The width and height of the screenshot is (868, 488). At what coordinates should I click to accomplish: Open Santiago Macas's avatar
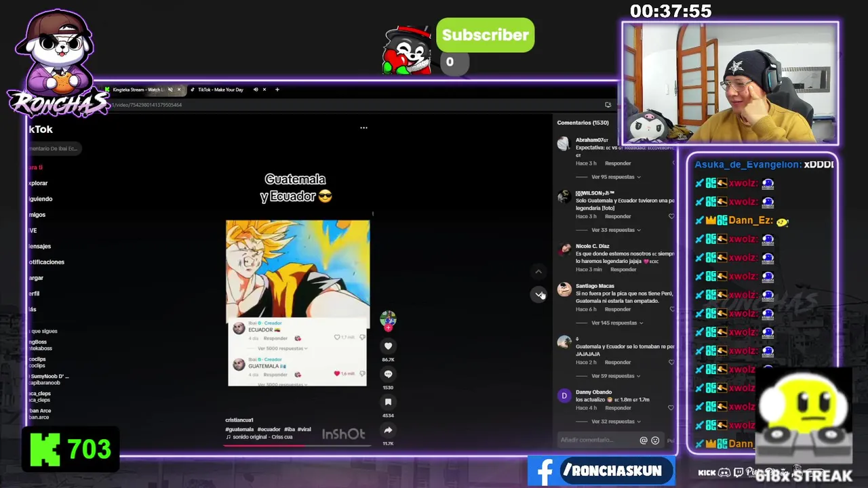pos(564,289)
